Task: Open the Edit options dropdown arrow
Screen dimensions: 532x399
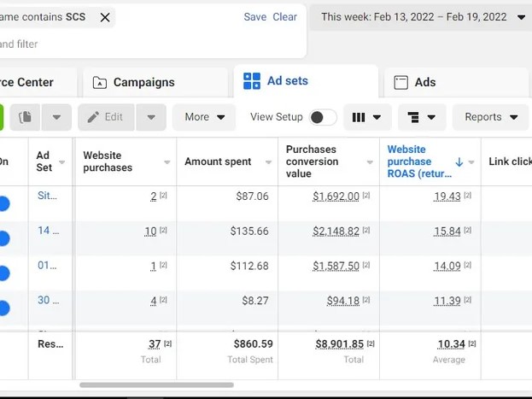Action: [151, 117]
